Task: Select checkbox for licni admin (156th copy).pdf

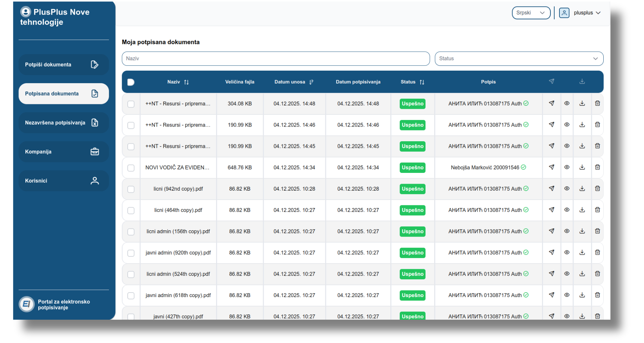Action: 131,232
